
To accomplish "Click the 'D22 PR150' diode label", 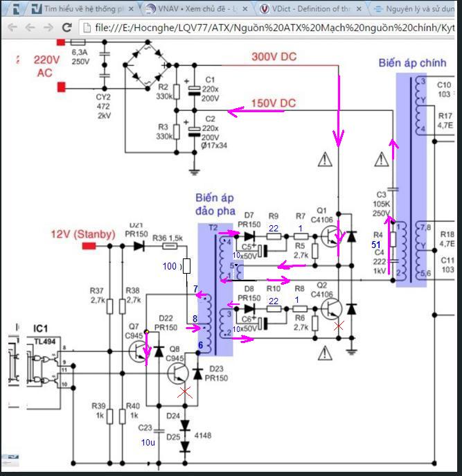I will tap(166, 323).
